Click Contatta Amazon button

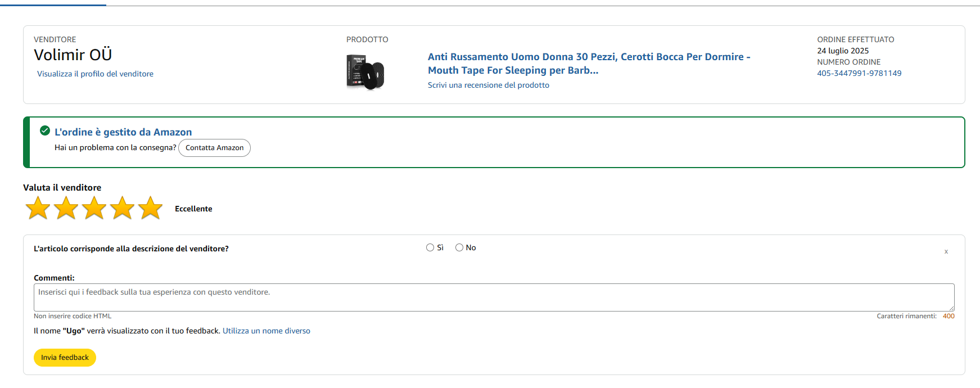(214, 148)
